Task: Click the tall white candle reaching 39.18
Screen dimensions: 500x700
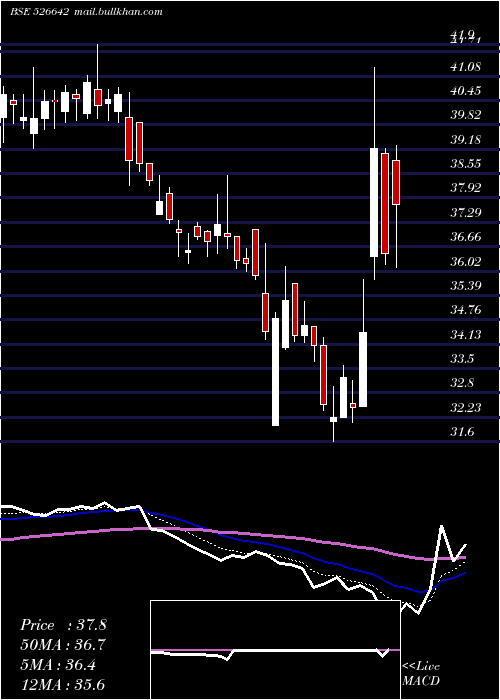Action: click(374, 202)
